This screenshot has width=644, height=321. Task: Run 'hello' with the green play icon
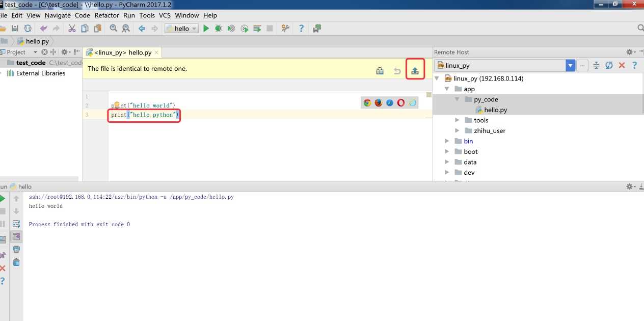pyautogui.click(x=206, y=29)
